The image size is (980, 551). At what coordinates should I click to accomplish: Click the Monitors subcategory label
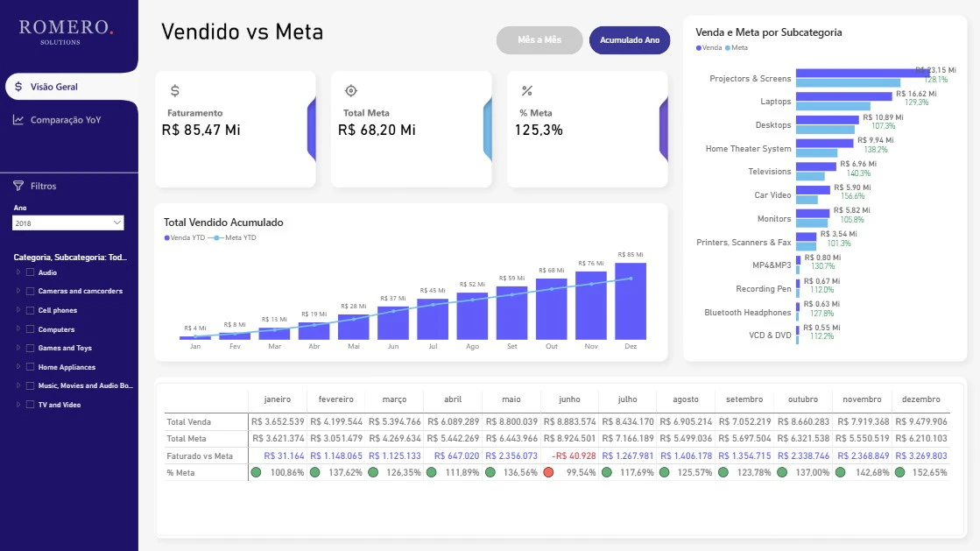[x=774, y=219]
